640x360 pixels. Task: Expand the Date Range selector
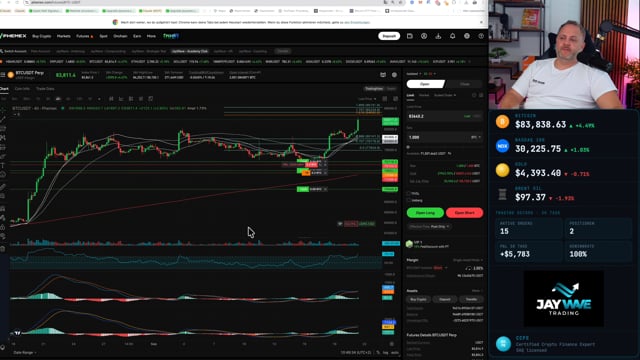[24, 352]
